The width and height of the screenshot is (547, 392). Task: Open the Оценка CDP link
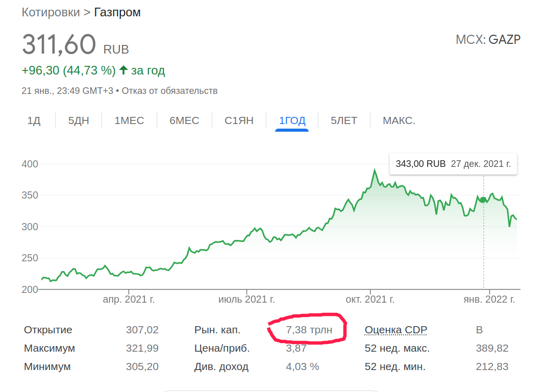coord(395,330)
